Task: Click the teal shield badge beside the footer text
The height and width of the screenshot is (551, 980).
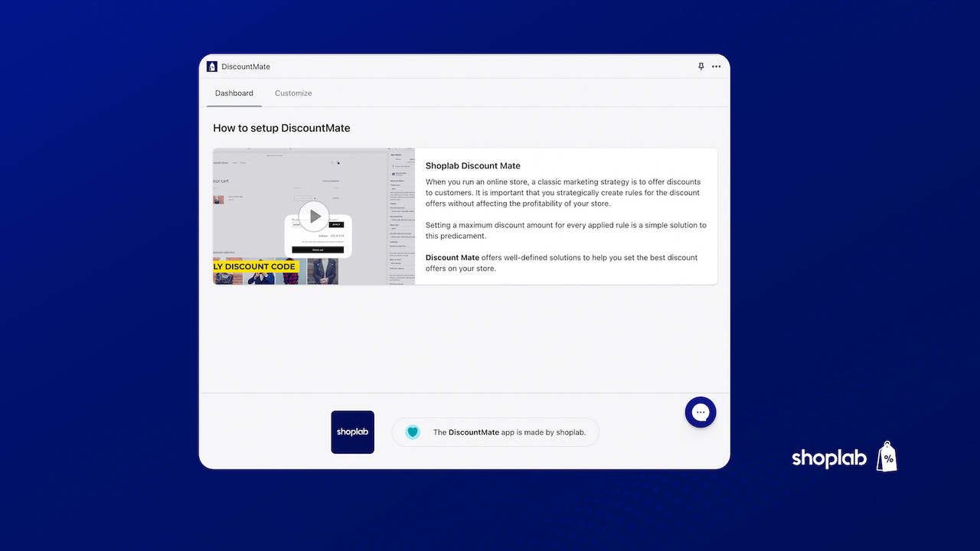Action: pos(412,432)
